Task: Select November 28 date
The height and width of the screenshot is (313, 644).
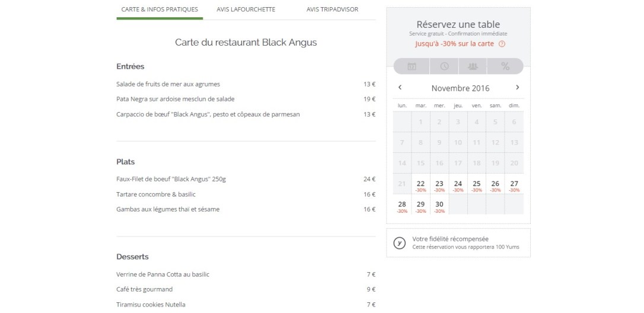Action: click(402, 206)
